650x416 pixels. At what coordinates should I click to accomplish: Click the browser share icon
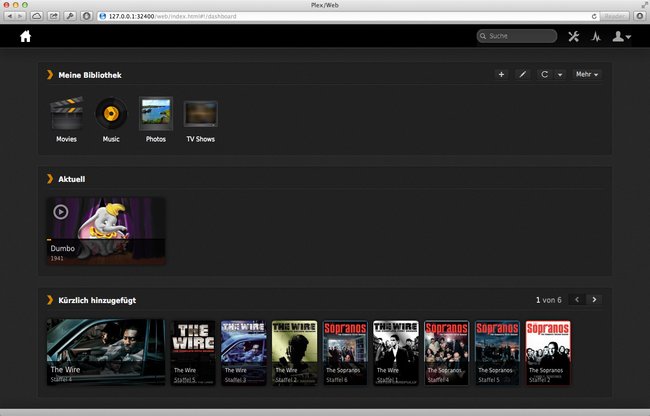(53, 16)
